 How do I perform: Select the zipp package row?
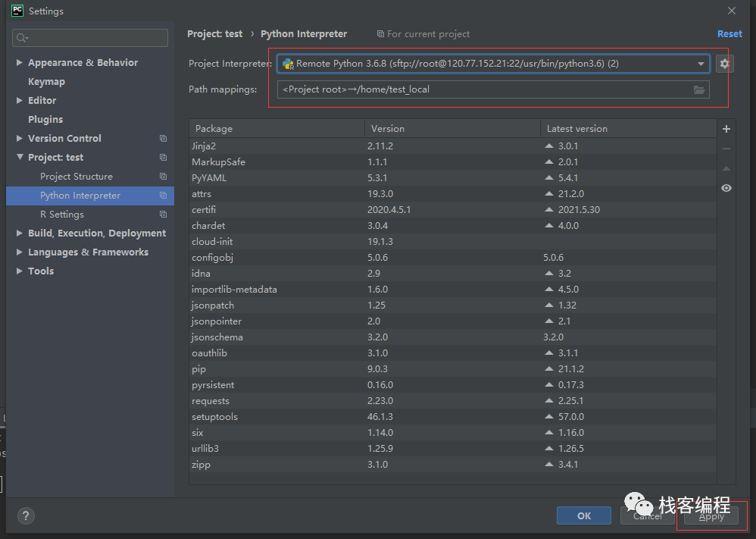[453, 464]
